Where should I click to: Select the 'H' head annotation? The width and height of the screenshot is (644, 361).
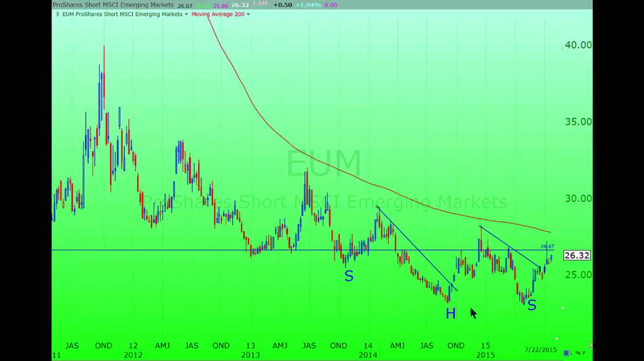[451, 314]
